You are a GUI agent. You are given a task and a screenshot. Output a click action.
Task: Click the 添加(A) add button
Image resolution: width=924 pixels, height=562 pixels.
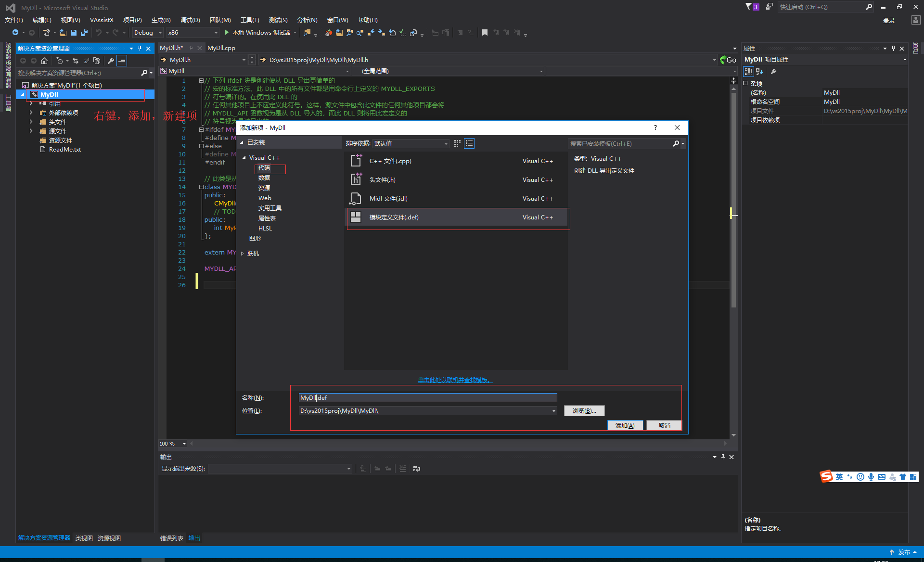point(625,425)
